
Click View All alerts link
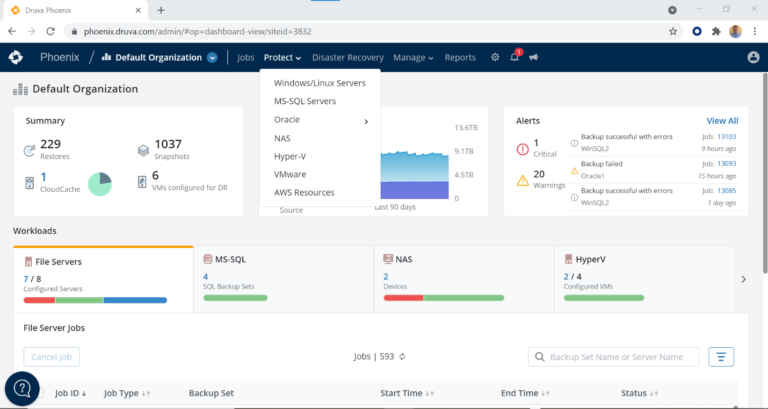722,120
